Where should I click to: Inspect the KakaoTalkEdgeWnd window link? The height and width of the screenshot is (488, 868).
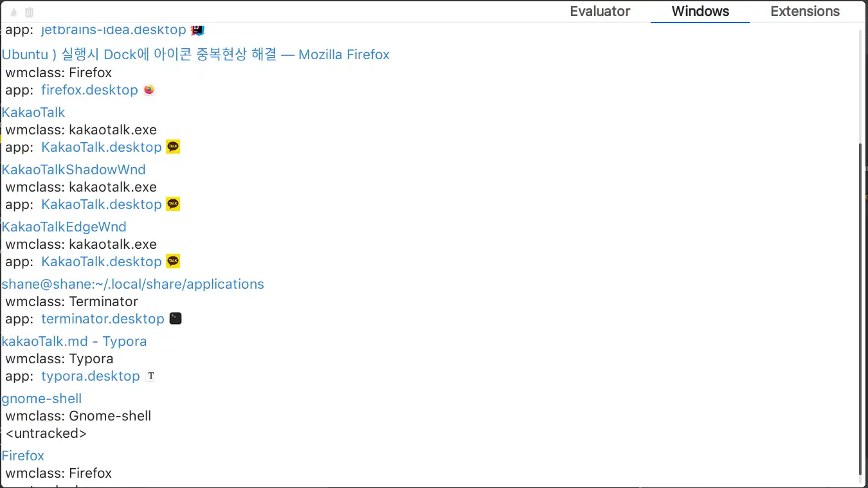[64, 227]
